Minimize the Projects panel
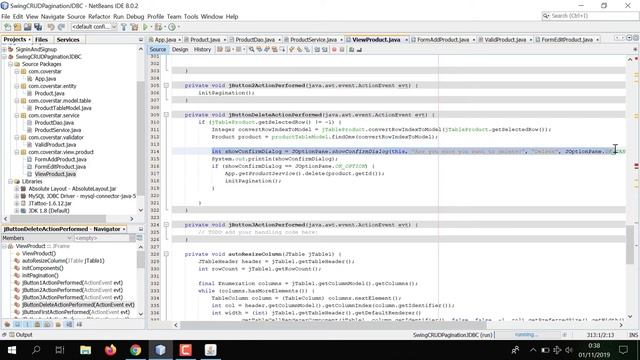 141,40
